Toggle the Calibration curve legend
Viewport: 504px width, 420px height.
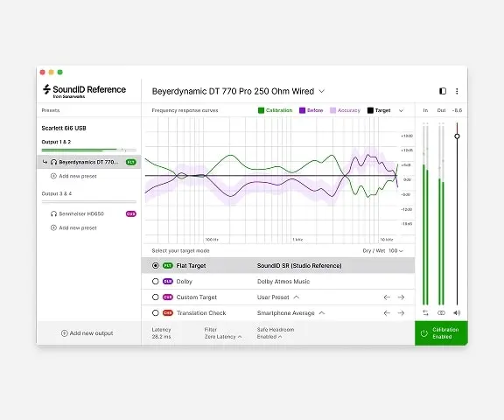coord(275,110)
